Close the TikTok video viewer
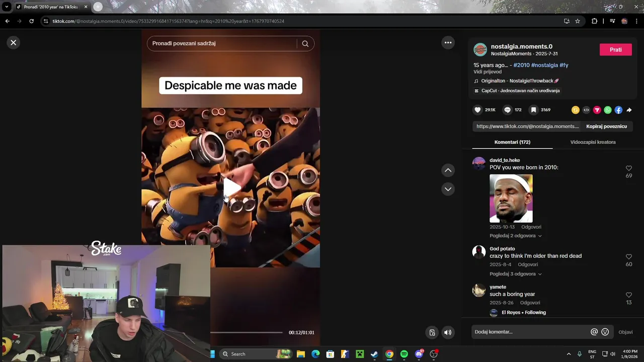The width and height of the screenshot is (644, 362). 14,43
